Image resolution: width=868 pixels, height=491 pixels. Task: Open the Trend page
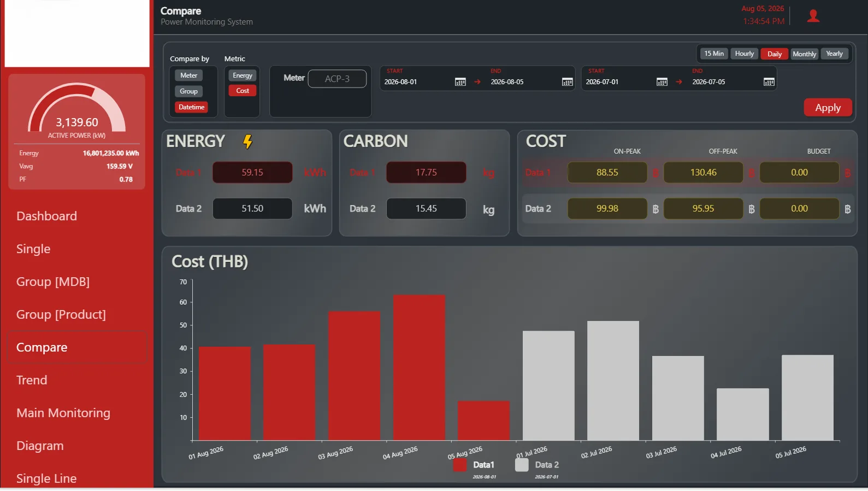pyautogui.click(x=32, y=380)
